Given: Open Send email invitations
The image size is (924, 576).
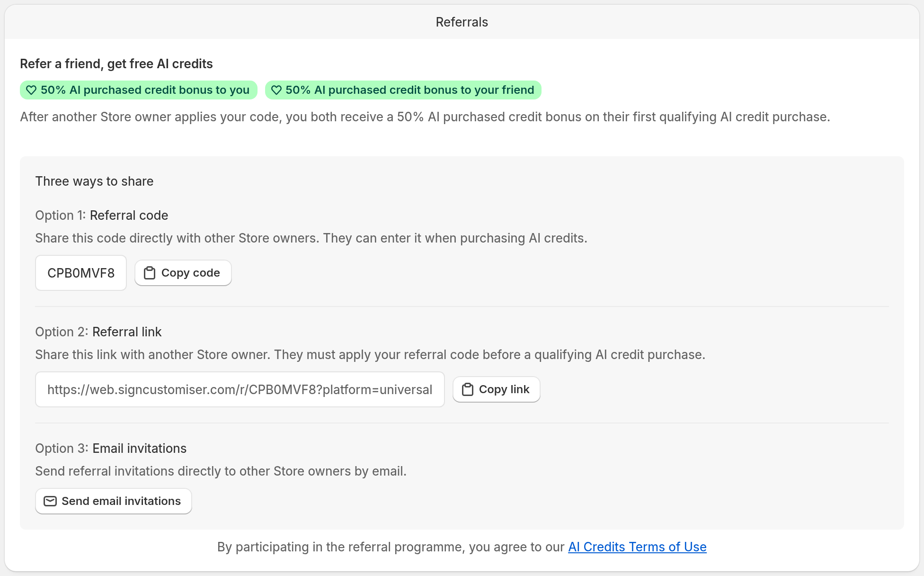Looking at the screenshot, I should coord(114,501).
